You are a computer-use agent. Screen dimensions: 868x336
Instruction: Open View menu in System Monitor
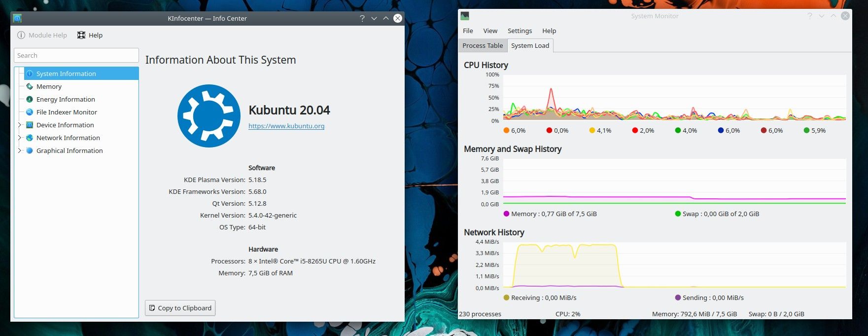(490, 31)
